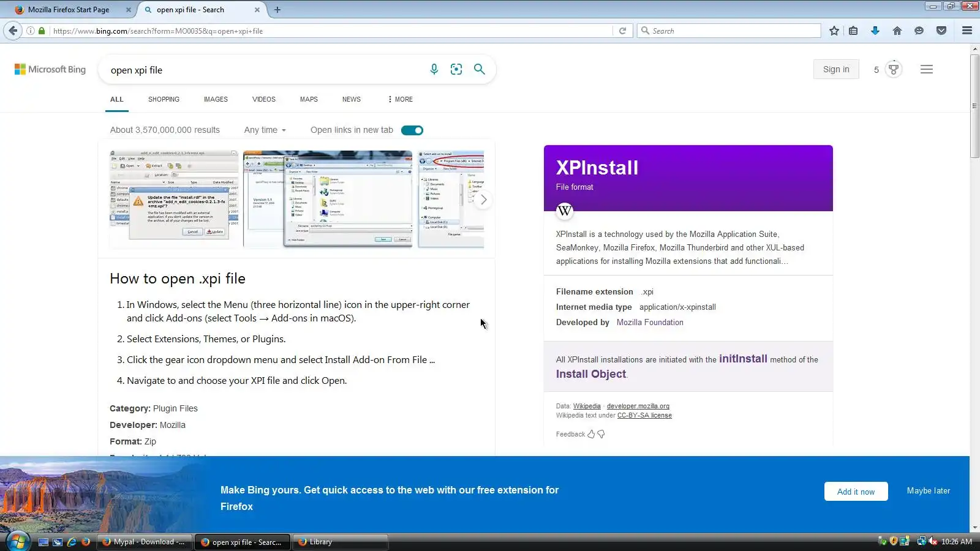Open the Mozilla Foundation link
This screenshot has height=551, width=980.
[x=650, y=323]
